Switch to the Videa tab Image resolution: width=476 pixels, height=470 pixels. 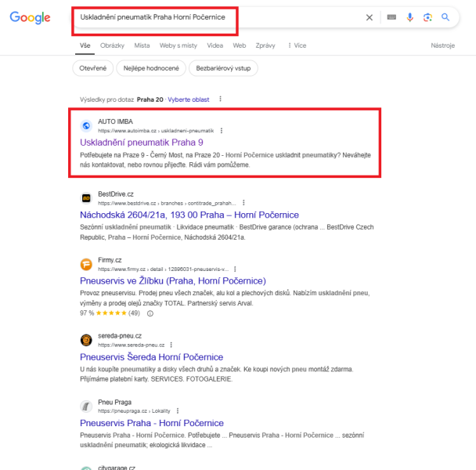click(215, 45)
